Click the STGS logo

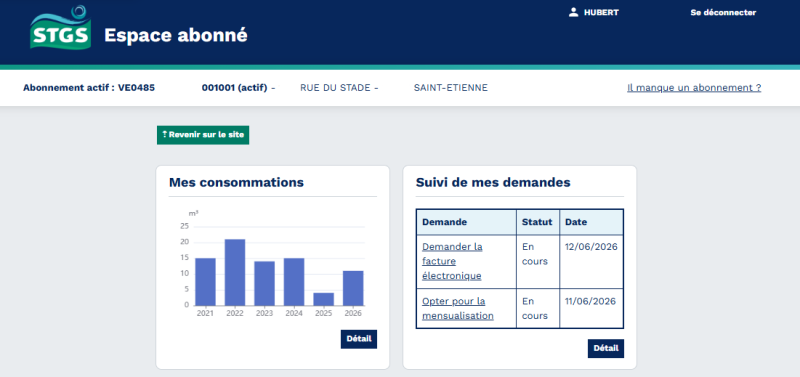click(x=61, y=28)
